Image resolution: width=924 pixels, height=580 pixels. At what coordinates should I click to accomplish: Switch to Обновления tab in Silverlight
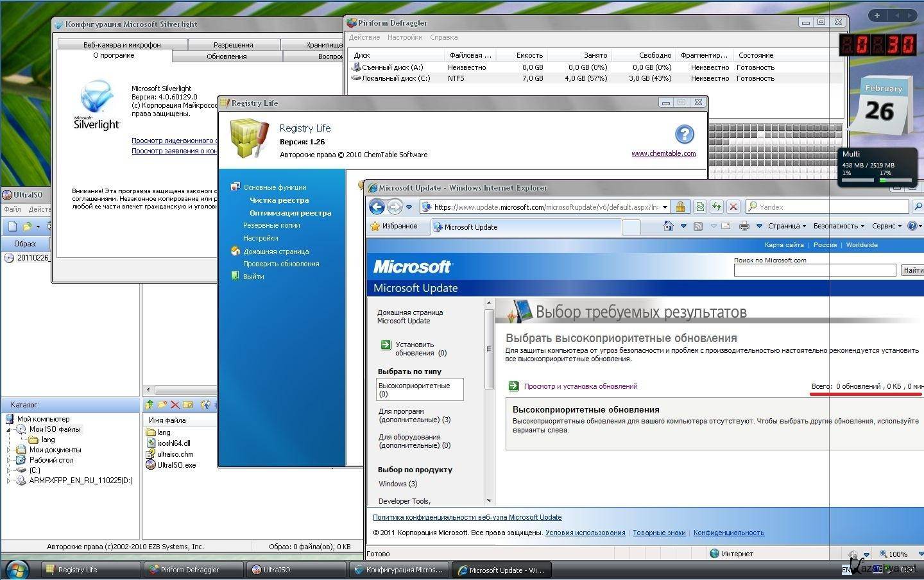coord(227,56)
